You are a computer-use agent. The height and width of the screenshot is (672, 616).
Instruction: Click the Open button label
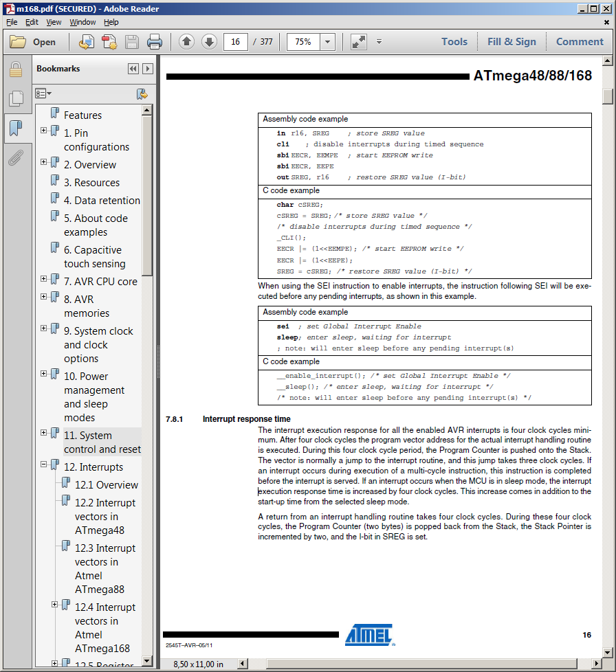click(x=44, y=42)
